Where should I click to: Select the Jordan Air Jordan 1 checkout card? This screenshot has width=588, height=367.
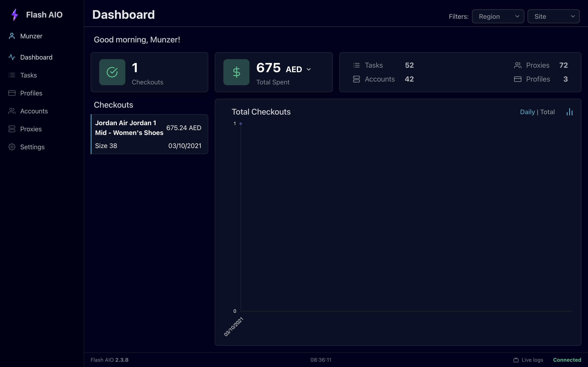tap(149, 134)
